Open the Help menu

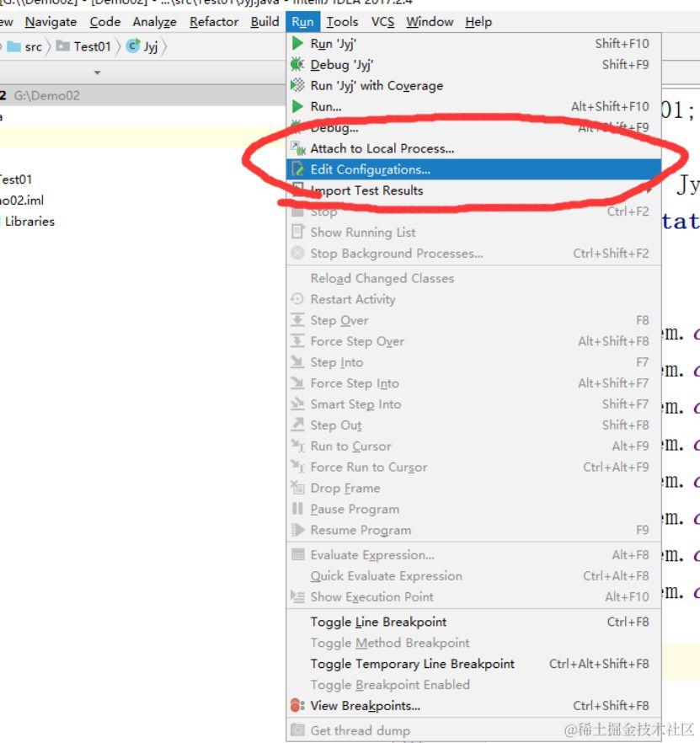(478, 22)
